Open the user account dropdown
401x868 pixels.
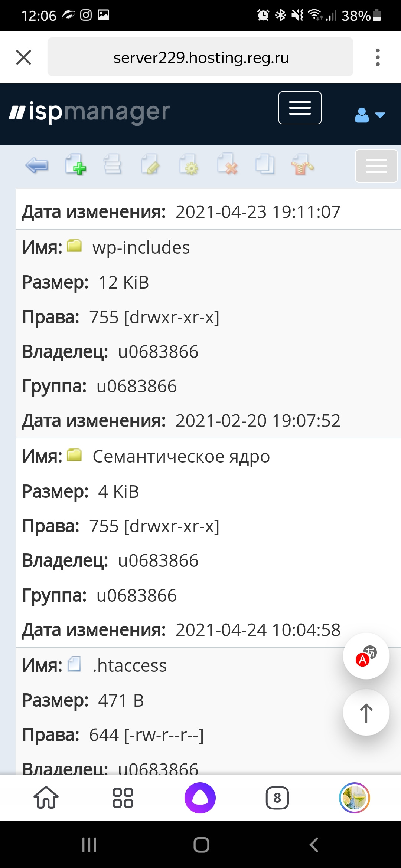(x=369, y=115)
